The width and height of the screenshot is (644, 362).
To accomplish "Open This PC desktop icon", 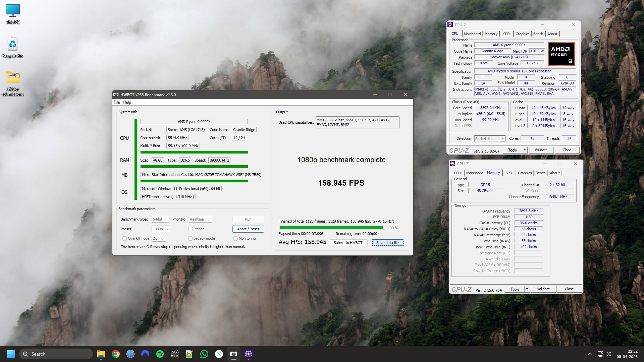I will 13,14.
